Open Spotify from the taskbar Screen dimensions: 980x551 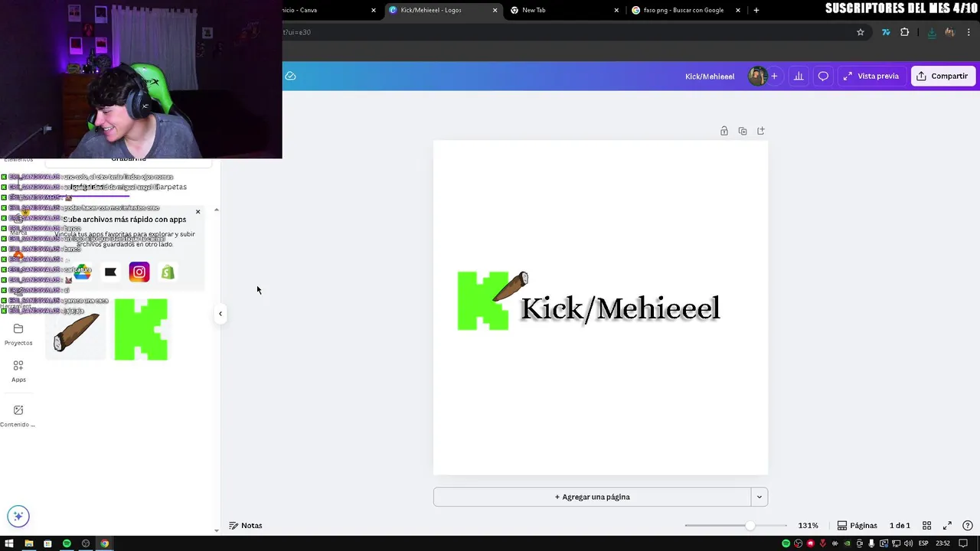[x=67, y=544]
